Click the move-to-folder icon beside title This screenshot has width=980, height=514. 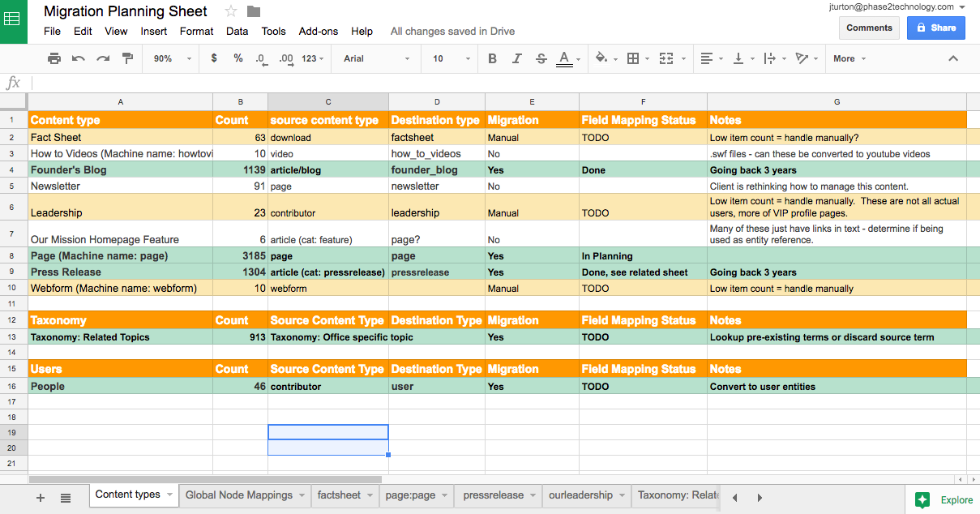click(x=254, y=11)
